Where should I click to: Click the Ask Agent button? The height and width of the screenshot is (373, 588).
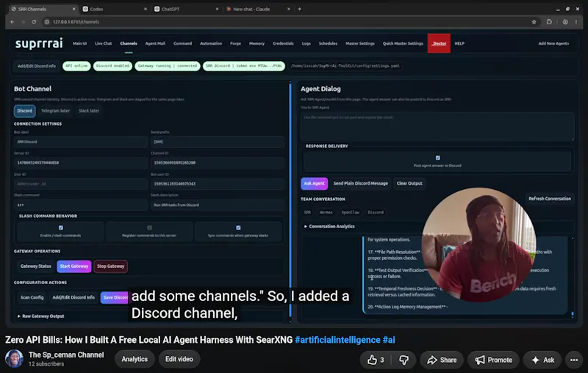(315, 183)
